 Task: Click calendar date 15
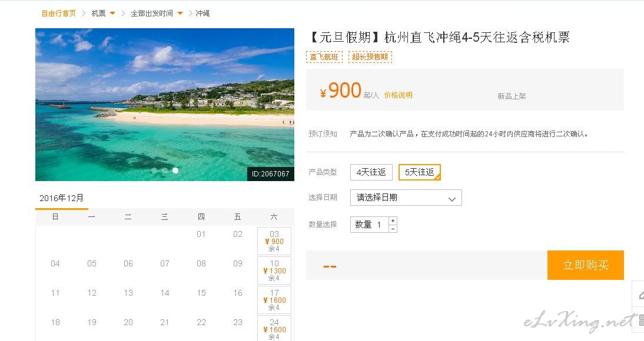click(x=201, y=293)
